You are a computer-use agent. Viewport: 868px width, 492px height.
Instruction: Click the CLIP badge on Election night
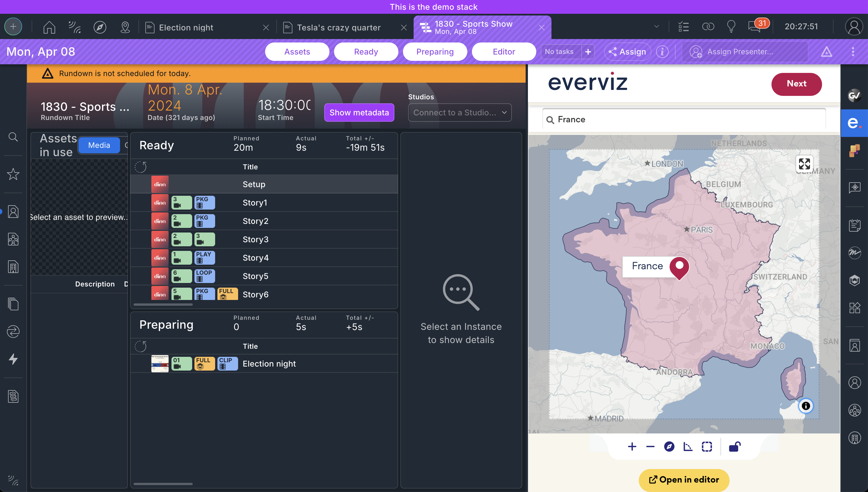[227, 364]
